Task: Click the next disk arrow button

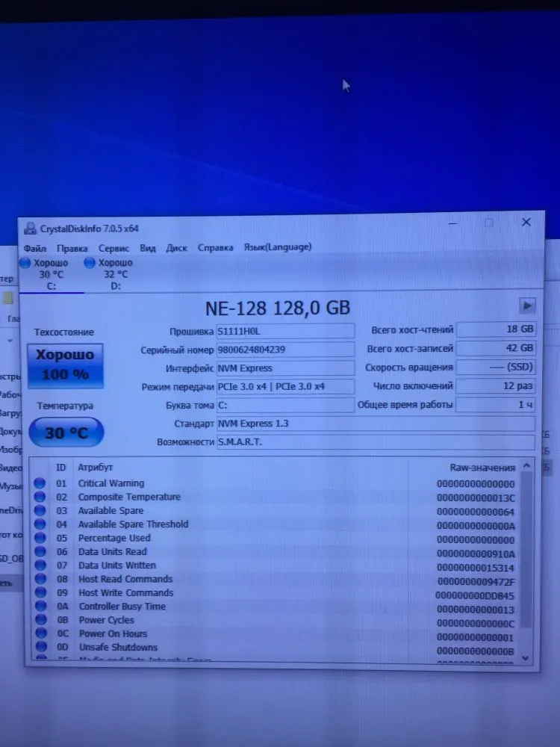Action: 527,306
